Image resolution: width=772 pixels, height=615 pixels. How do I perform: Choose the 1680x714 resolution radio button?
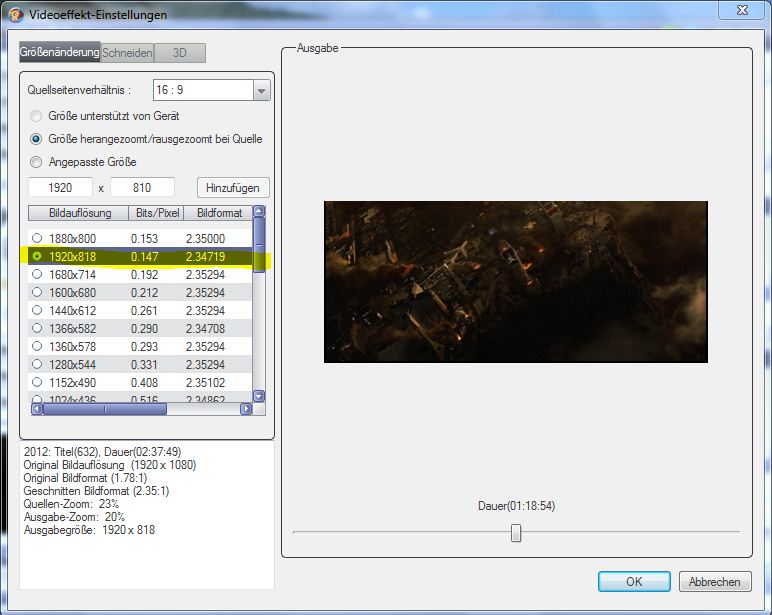click(x=38, y=274)
